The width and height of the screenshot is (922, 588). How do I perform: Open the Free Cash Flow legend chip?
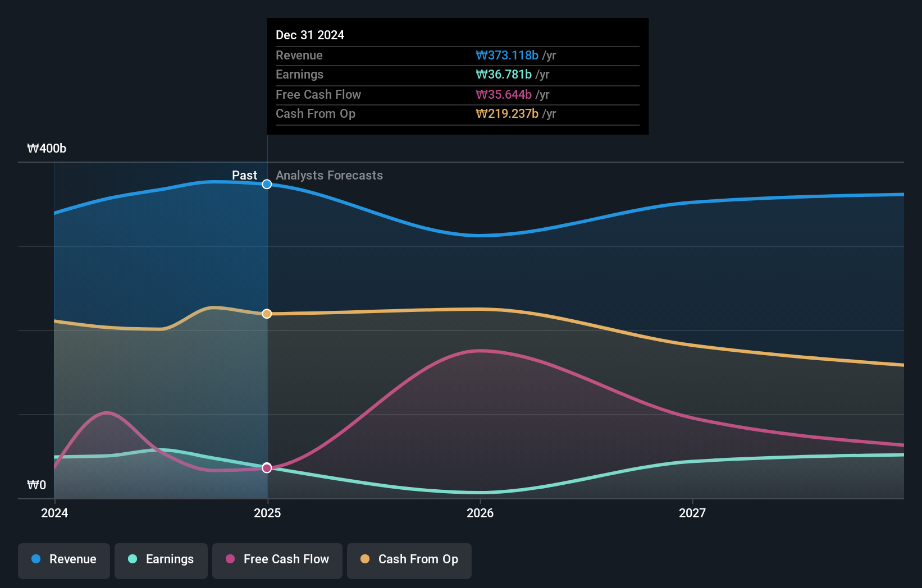277,559
